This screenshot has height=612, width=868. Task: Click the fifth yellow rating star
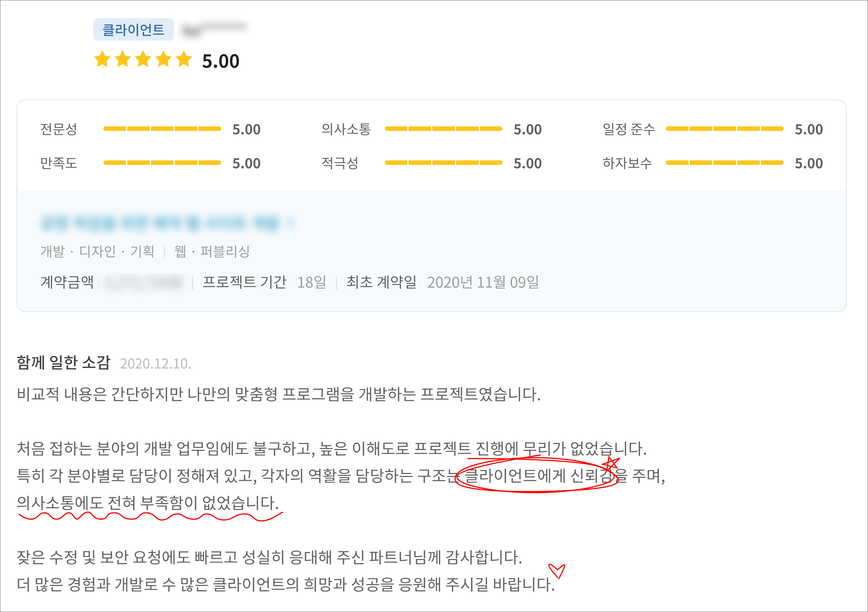click(x=184, y=60)
